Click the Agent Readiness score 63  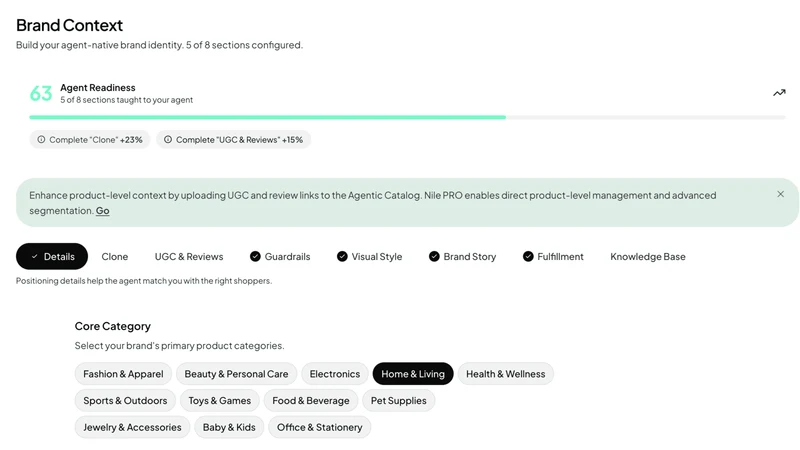pos(41,93)
